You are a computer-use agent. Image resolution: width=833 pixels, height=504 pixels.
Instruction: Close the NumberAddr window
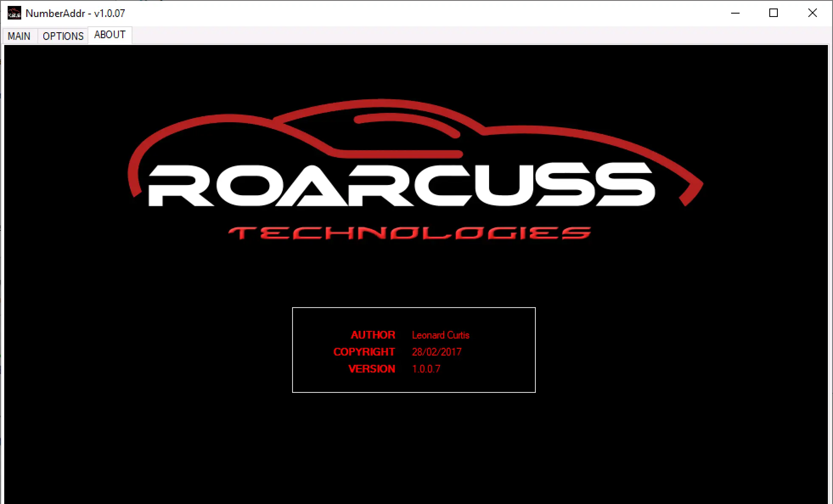[812, 13]
